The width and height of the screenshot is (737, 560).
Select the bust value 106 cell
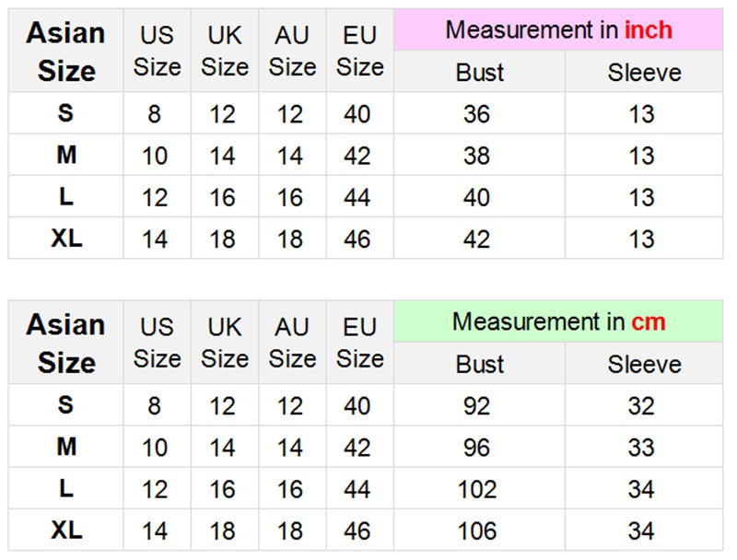point(477,531)
